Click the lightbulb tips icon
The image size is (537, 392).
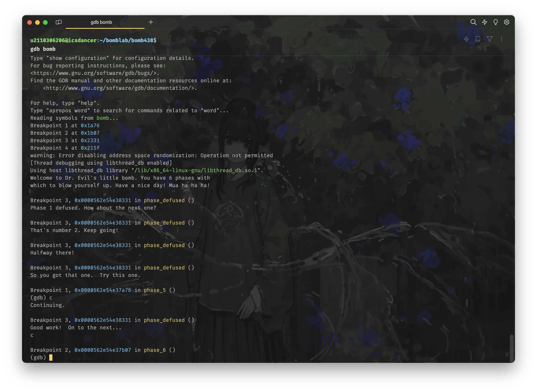click(x=495, y=22)
